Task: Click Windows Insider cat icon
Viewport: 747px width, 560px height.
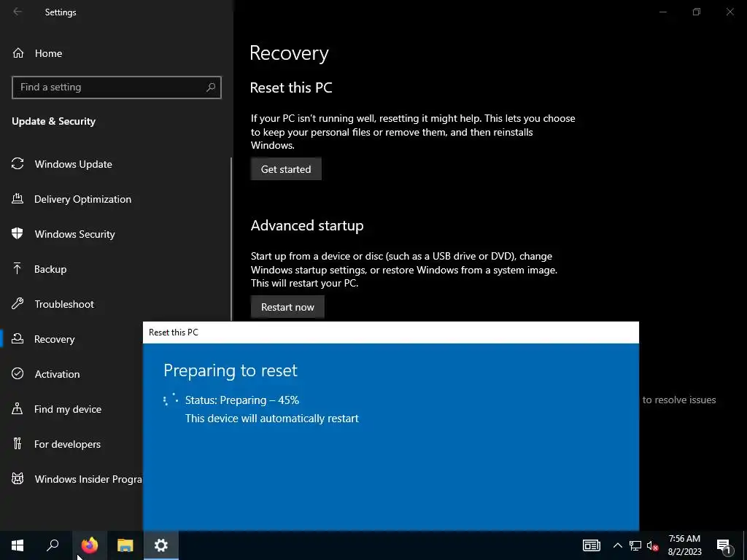Action: tap(18, 478)
